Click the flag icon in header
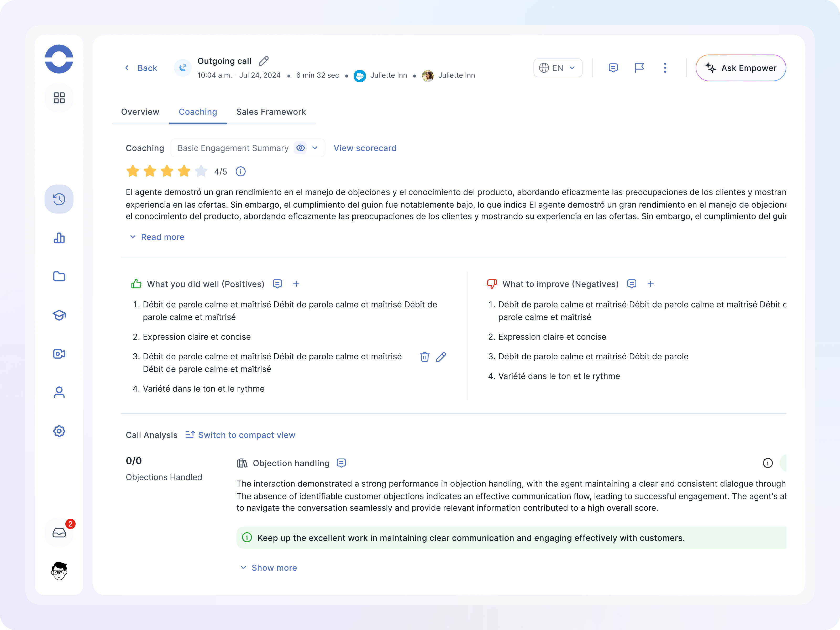Screen dimensions: 840x630 pos(639,68)
